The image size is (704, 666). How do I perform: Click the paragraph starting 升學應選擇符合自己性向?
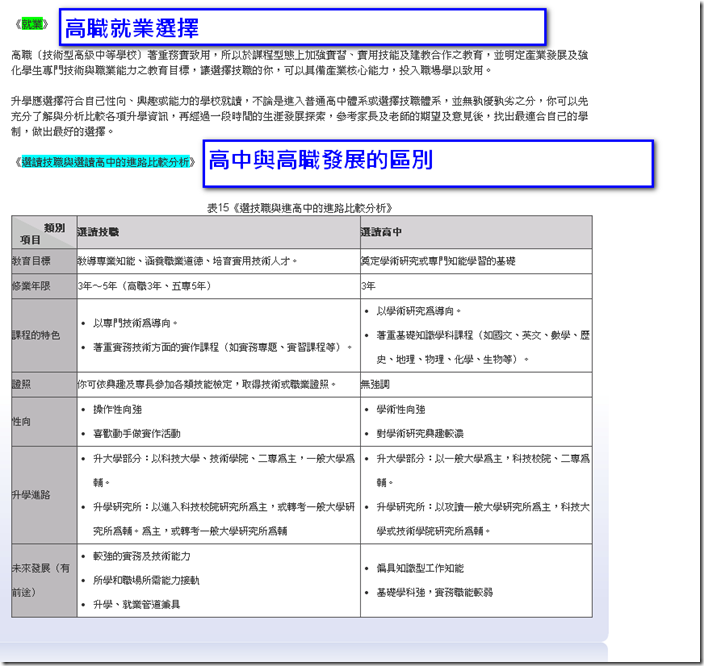point(299,116)
